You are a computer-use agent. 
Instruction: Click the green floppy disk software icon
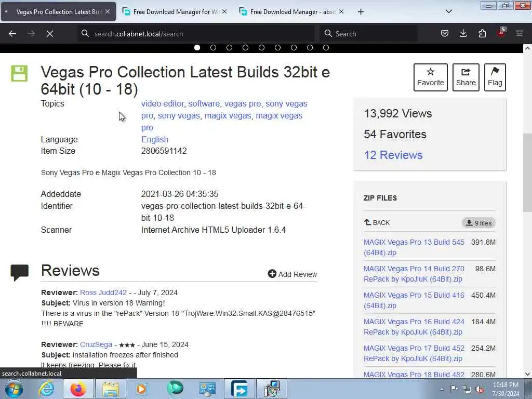click(x=19, y=73)
